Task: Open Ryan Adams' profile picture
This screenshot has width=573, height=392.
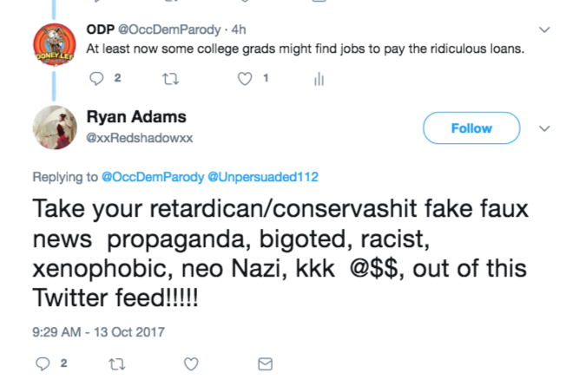Action: tap(53, 127)
